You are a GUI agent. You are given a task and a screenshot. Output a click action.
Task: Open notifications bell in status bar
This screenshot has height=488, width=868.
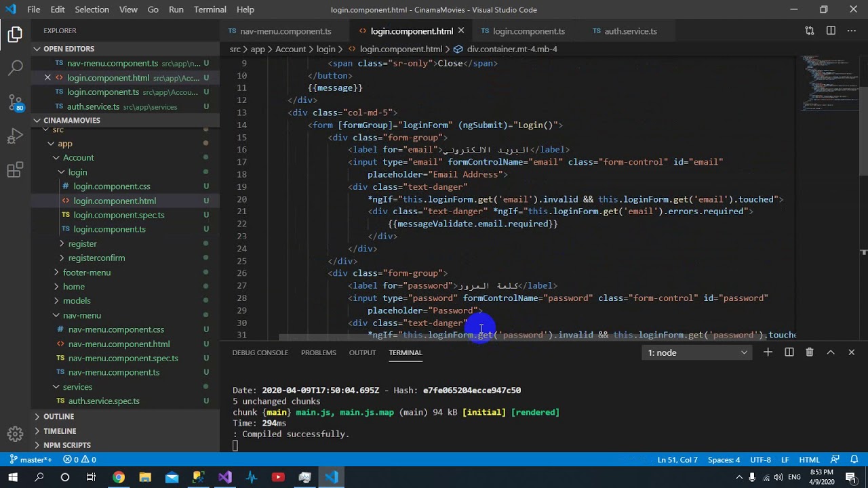pos(854,460)
